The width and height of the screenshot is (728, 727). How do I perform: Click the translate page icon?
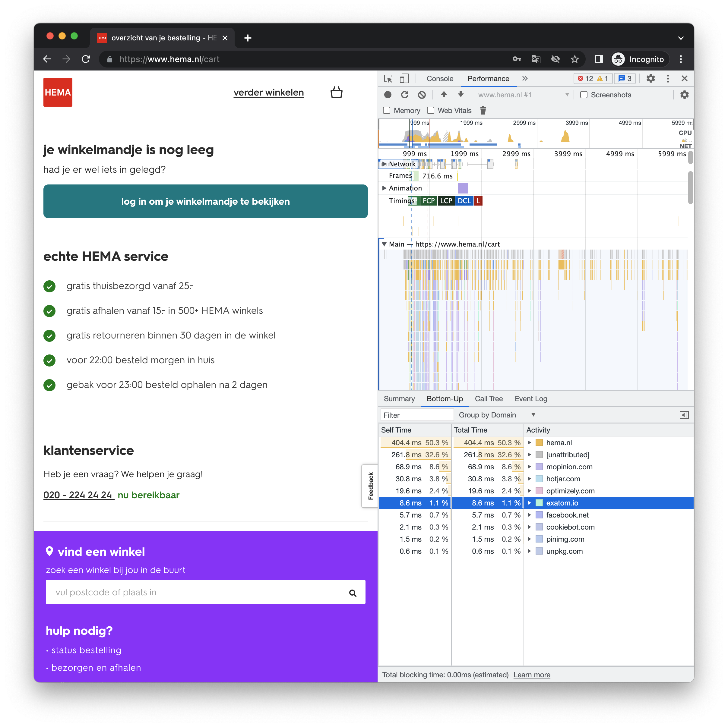tap(536, 59)
